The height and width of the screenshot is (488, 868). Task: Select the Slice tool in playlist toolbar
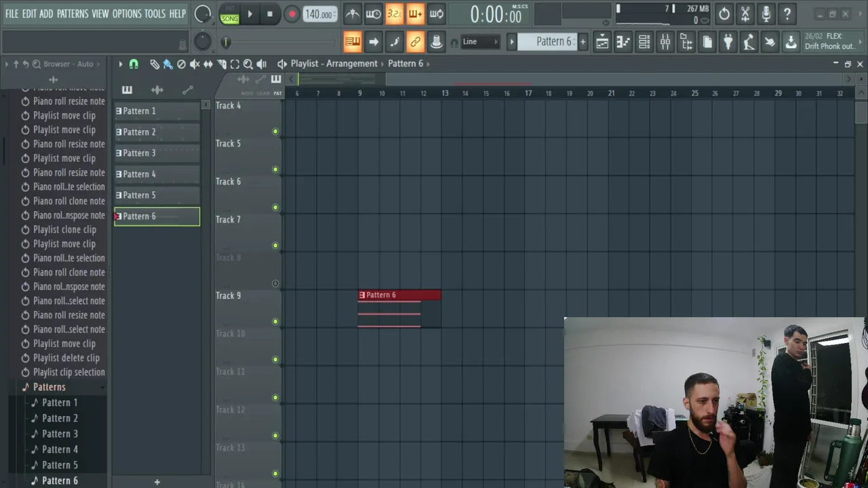[x=222, y=64]
